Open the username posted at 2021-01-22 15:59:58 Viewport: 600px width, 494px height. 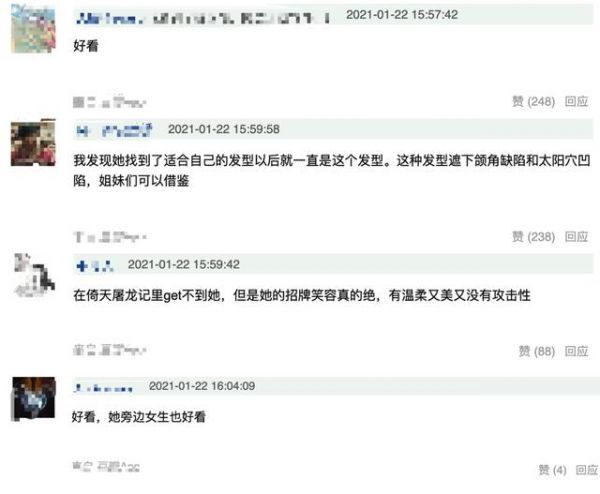(114, 131)
